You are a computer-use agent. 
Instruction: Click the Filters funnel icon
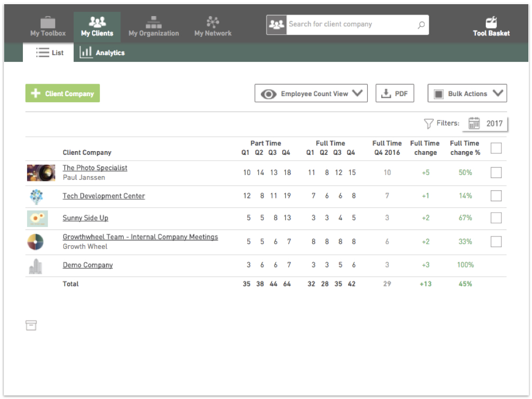[x=429, y=124]
